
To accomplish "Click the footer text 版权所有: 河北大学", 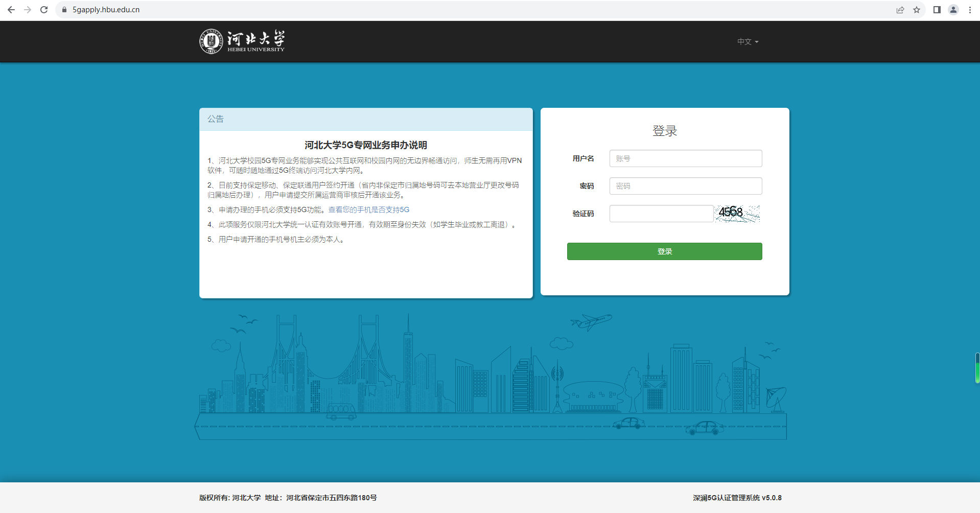I will pyautogui.click(x=230, y=498).
